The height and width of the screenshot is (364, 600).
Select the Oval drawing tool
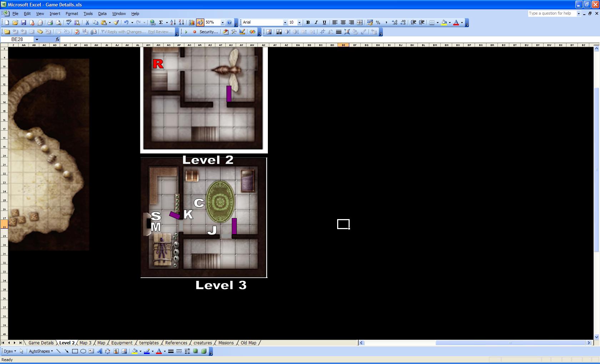[83, 351]
